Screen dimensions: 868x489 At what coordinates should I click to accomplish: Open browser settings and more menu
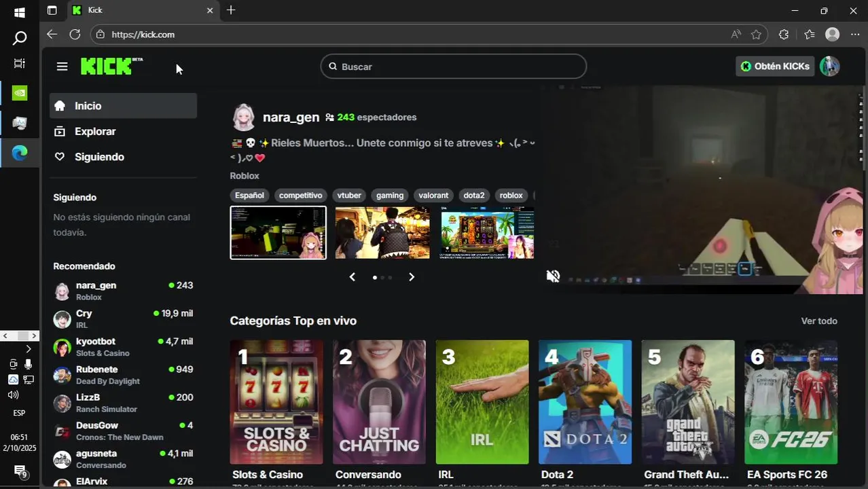pos(854,35)
